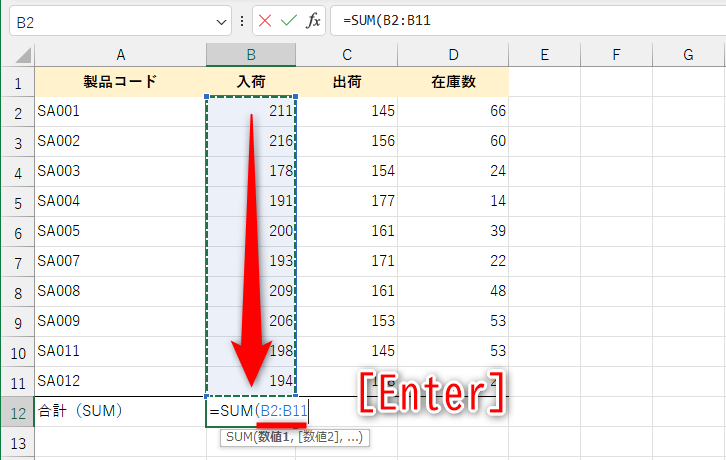Click the 製品コード header cell

120,82
